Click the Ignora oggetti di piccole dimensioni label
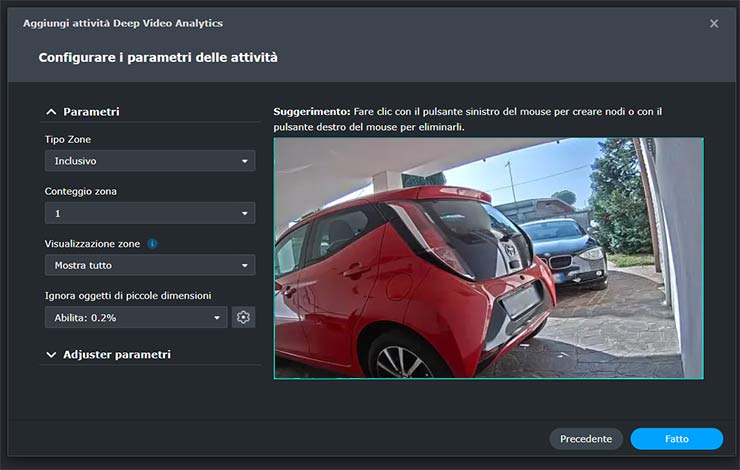 128,295
